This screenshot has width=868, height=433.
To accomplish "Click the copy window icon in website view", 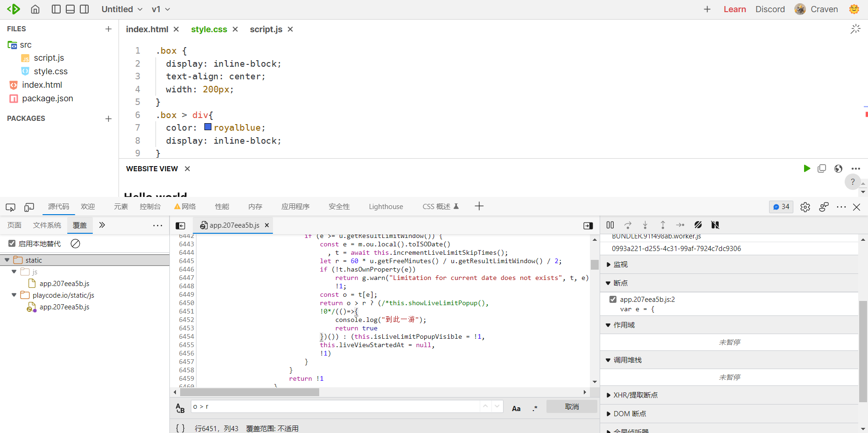I will click(x=822, y=168).
